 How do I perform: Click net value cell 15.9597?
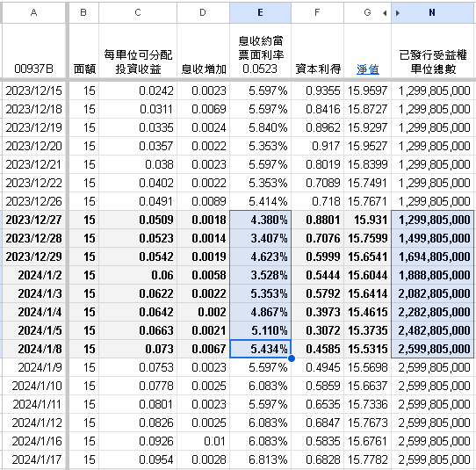pyautogui.click(x=368, y=90)
